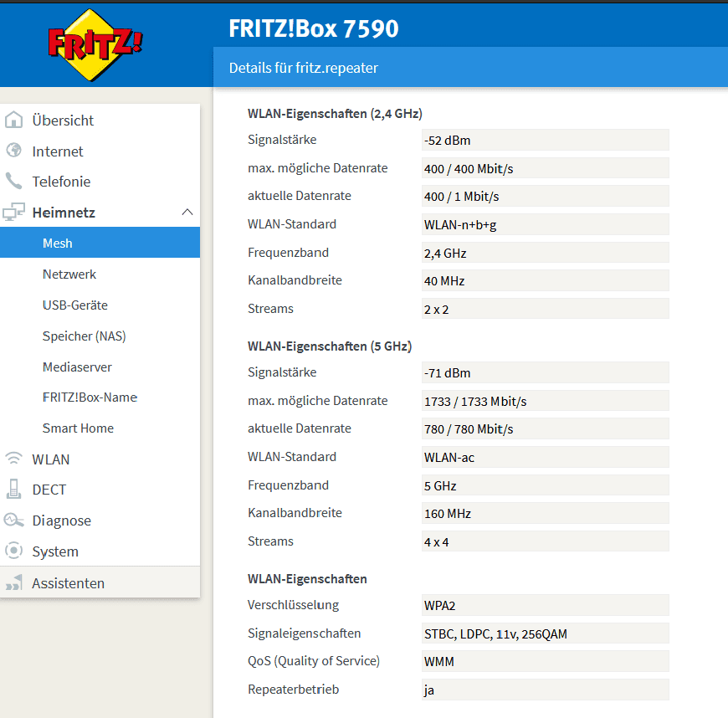The height and width of the screenshot is (718, 728).
Task: Click 'Details für fritz.repeater' heading
Action: (304, 68)
